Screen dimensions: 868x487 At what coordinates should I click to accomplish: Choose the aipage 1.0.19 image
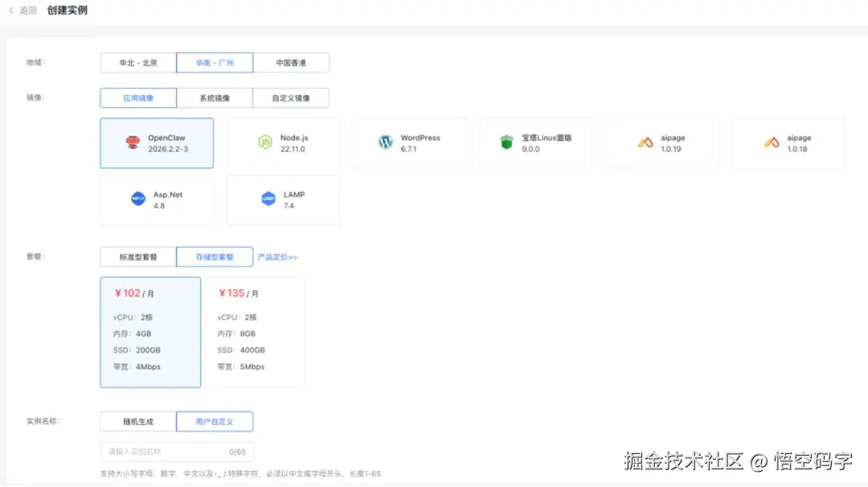click(661, 143)
